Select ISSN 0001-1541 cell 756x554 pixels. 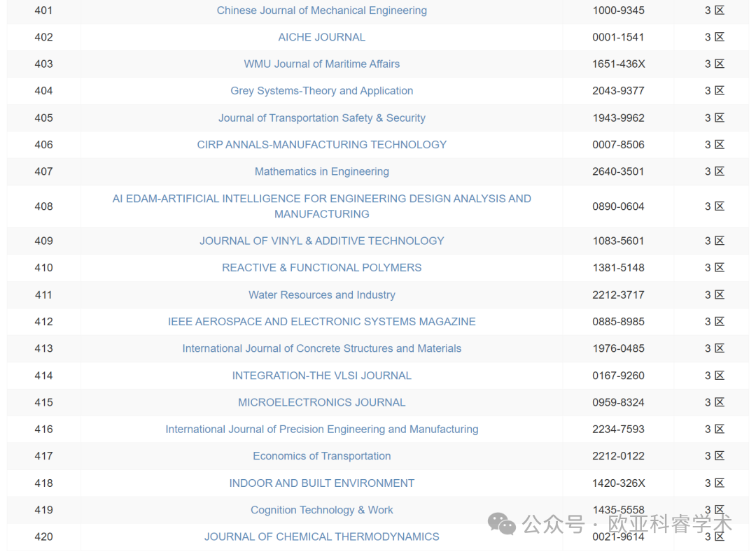pos(618,37)
